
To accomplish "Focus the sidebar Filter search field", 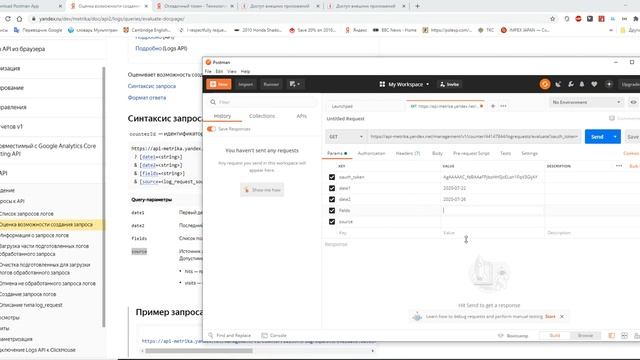I will 262,102.
